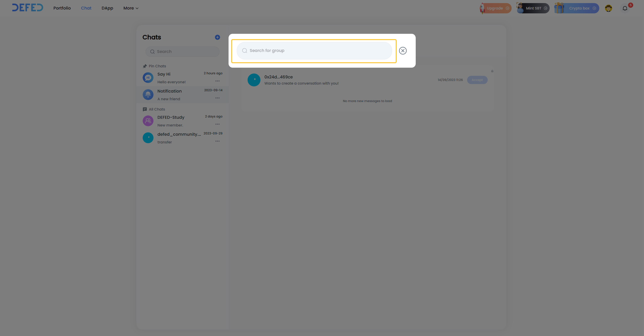This screenshot has width=644, height=336.
Task: Go to the Portfolio tab
Action: [x=62, y=8]
